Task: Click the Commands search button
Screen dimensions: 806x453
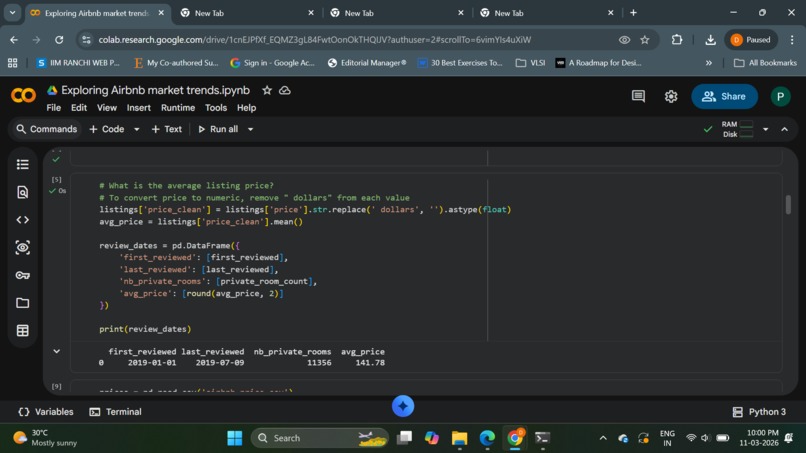Action: click(x=46, y=130)
